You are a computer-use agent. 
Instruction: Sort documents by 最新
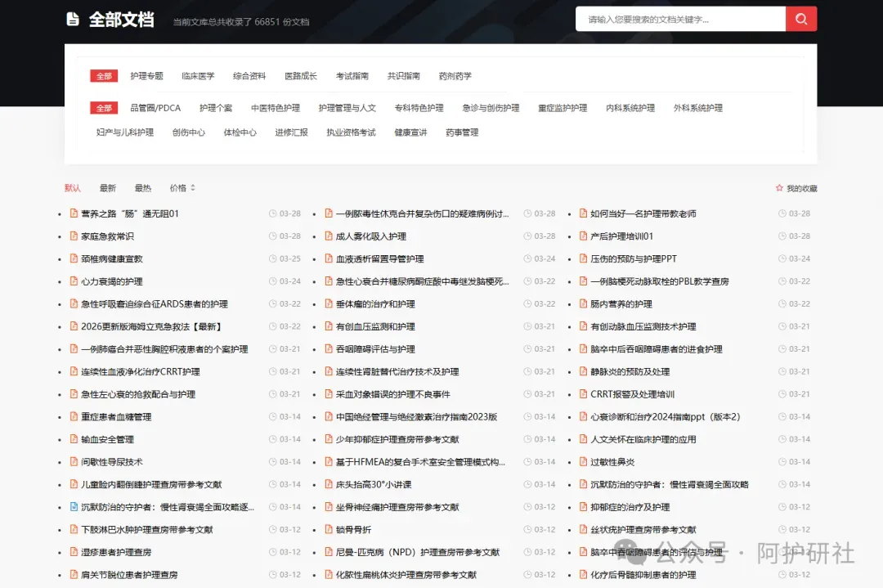108,187
